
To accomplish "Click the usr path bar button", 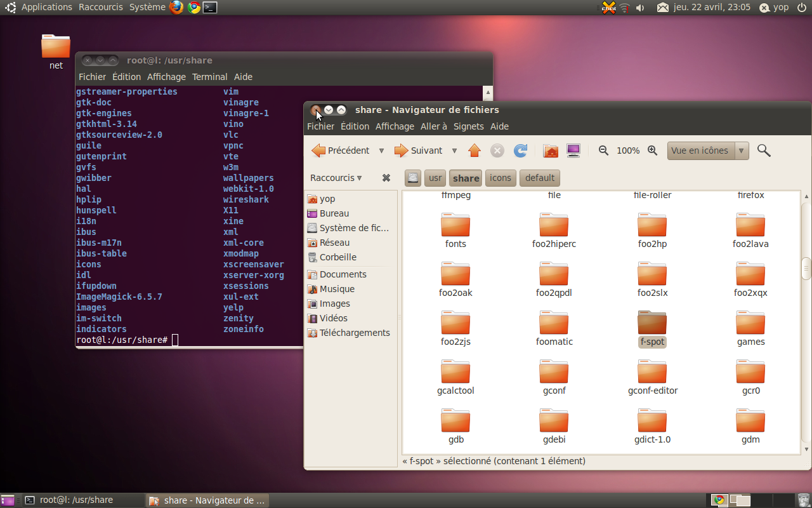I will [x=435, y=178].
